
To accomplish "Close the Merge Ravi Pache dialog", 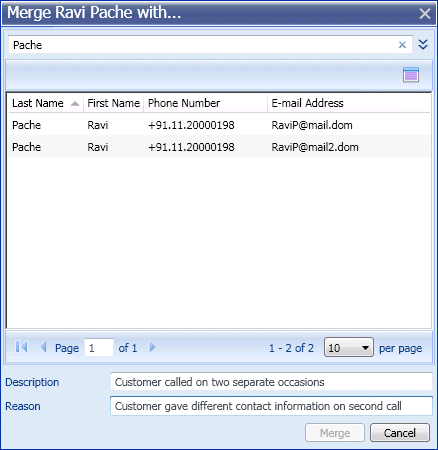I will pos(425,14).
